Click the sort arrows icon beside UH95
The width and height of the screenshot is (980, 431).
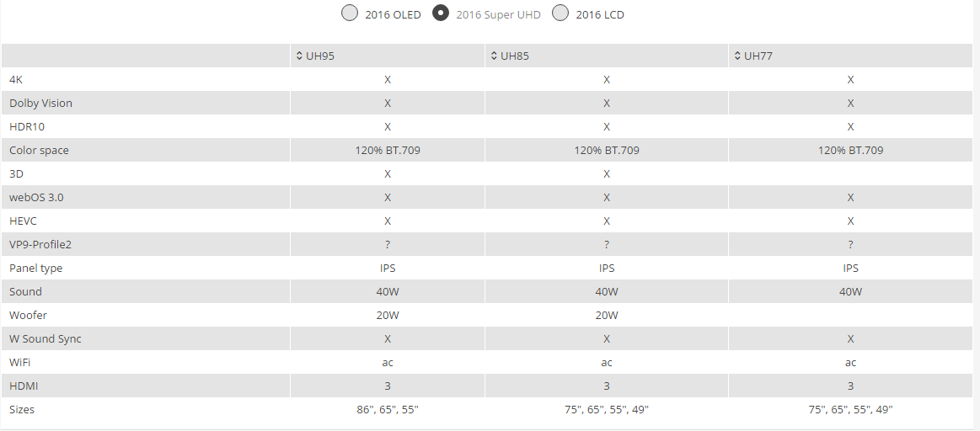pyautogui.click(x=299, y=56)
